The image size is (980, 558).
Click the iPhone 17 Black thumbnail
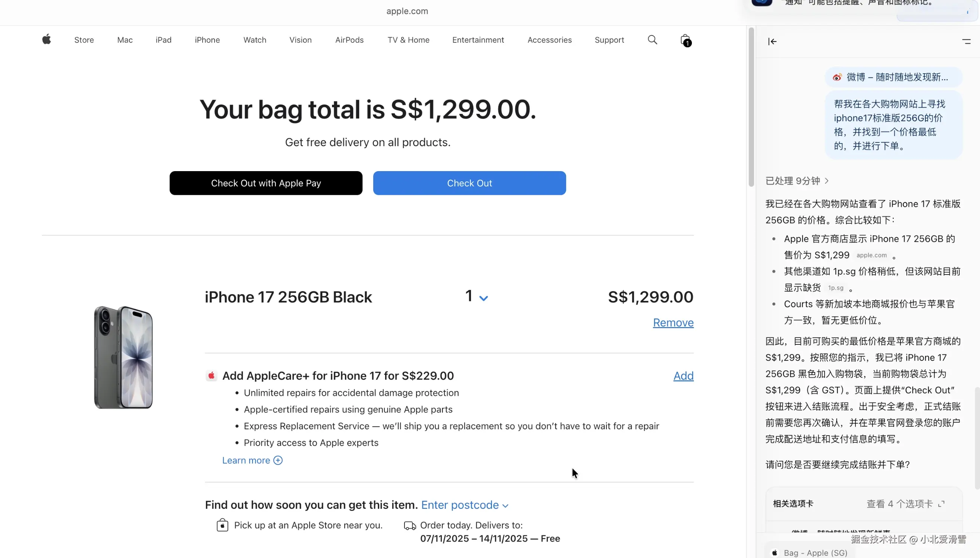click(123, 357)
